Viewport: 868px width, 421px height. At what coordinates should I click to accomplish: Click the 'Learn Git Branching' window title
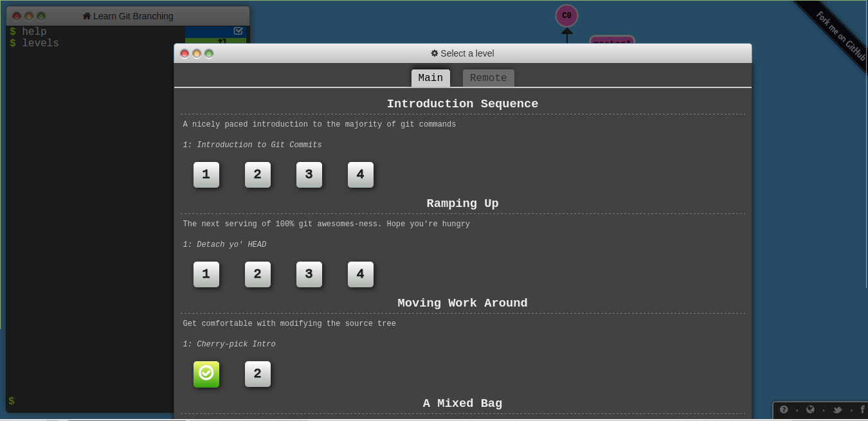tap(133, 16)
